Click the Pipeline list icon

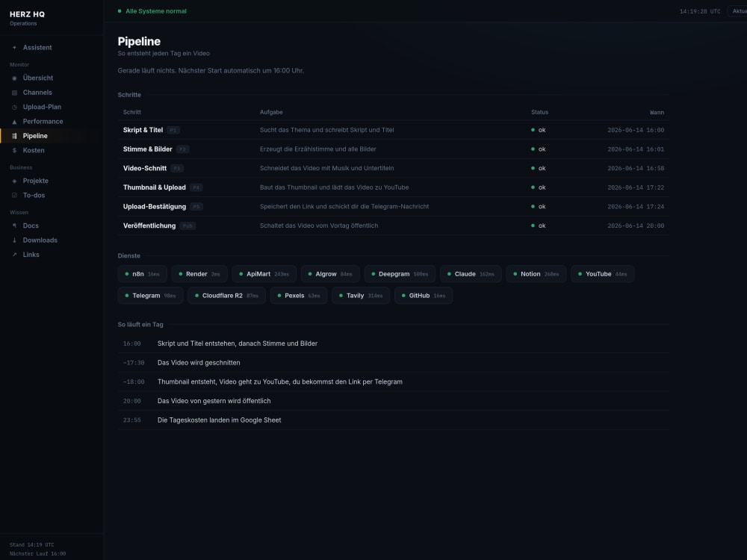[x=14, y=136]
